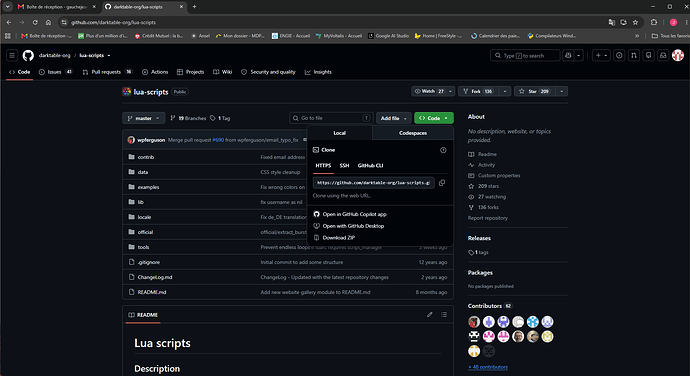Open the GitHub homepage via Octocat logo
Screen dimensions: 690x376
[28, 55]
